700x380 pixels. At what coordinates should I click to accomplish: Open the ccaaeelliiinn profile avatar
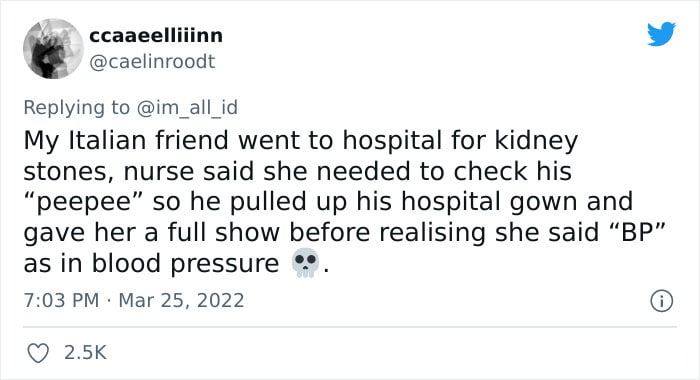pos(53,48)
